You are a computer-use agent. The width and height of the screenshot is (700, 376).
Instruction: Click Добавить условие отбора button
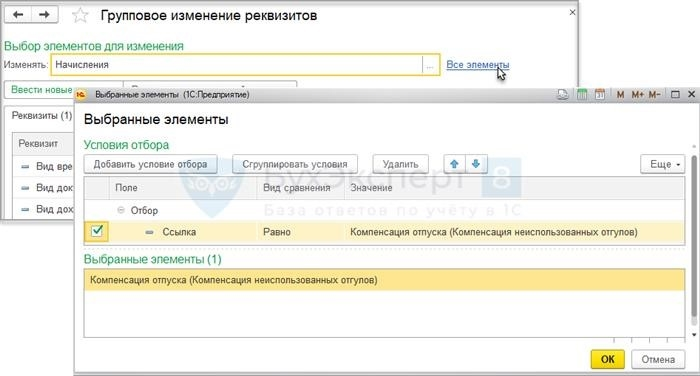(x=150, y=164)
